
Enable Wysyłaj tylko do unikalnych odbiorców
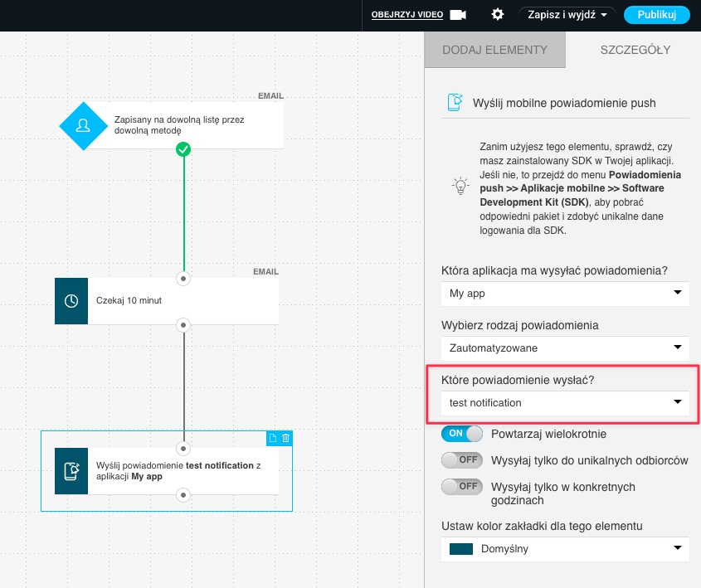click(463, 460)
